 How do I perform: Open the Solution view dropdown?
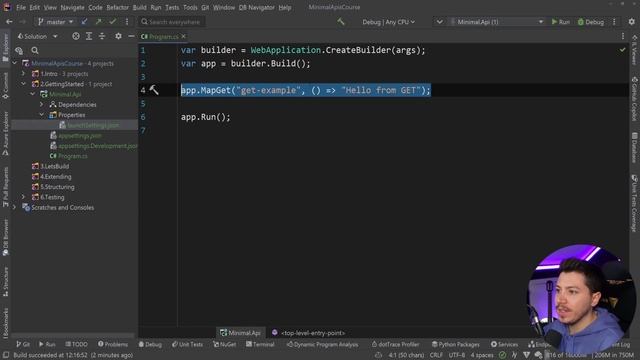[x=37, y=36]
